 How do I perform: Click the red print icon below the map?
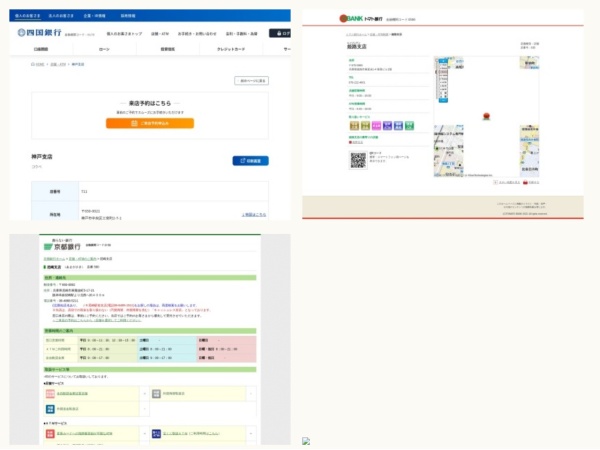tap(525, 183)
